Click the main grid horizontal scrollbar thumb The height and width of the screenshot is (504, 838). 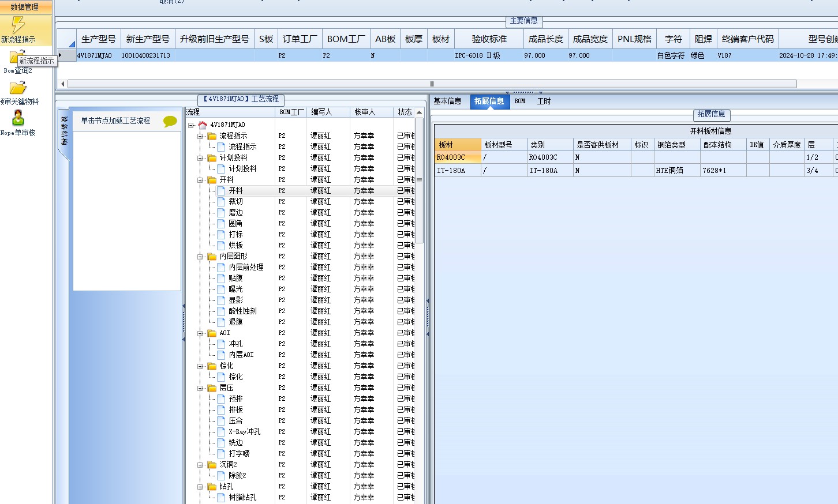432,84
